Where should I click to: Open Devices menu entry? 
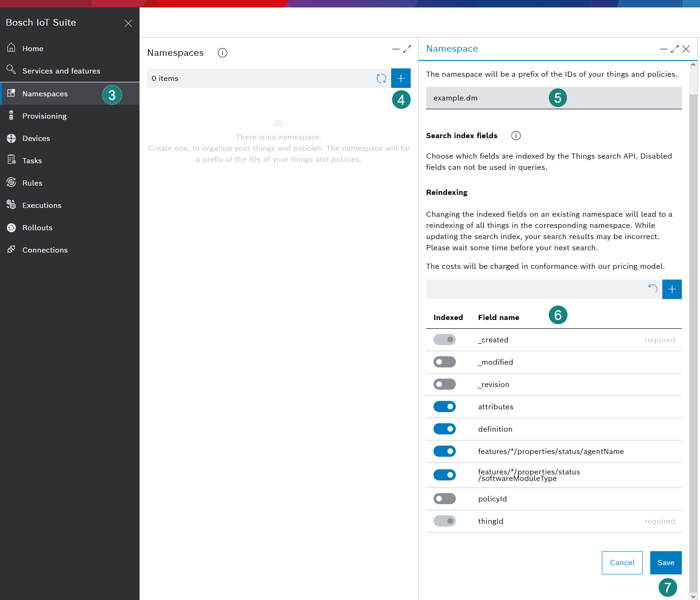(x=70, y=138)
